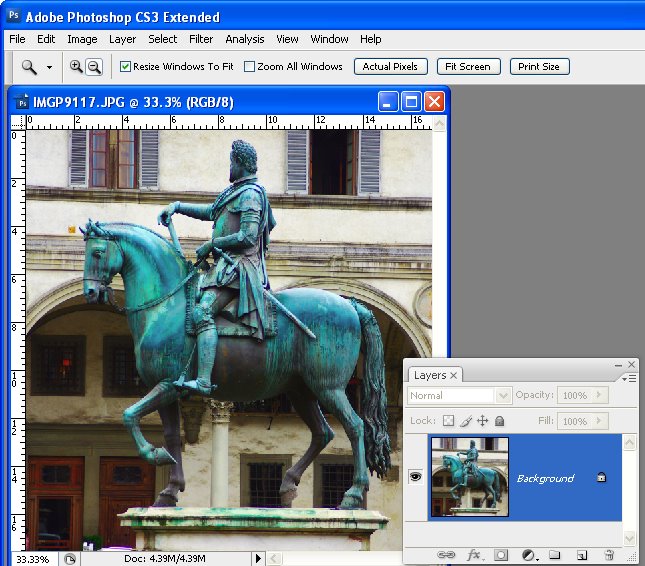
Task: Select the Background layer thumbnail
Action: click(470, 477)
